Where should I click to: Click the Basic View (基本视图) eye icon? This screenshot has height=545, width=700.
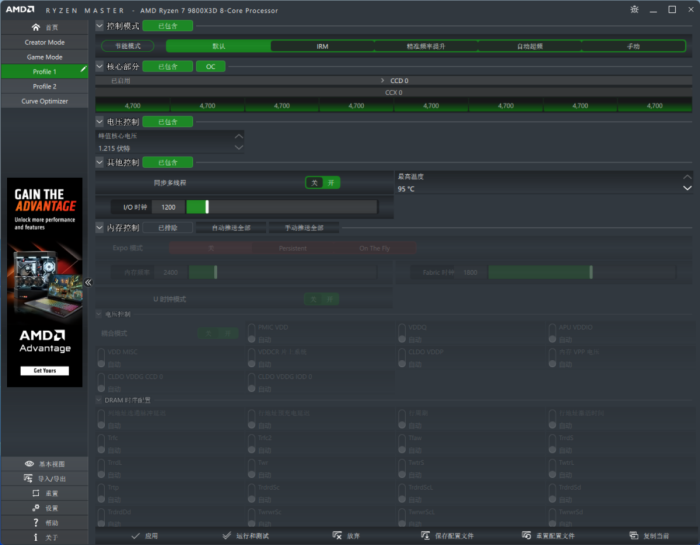tap(37, 464)
